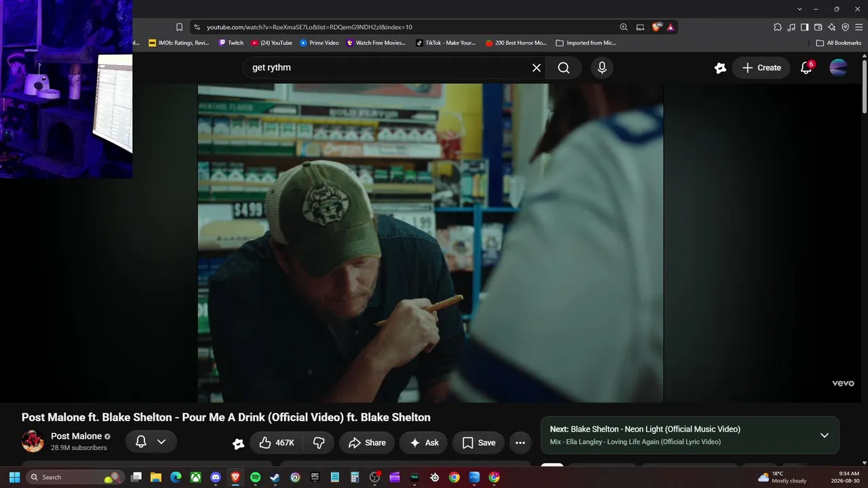Open the Post Malone channel name link
868x488 pixels.
(76, 436)
